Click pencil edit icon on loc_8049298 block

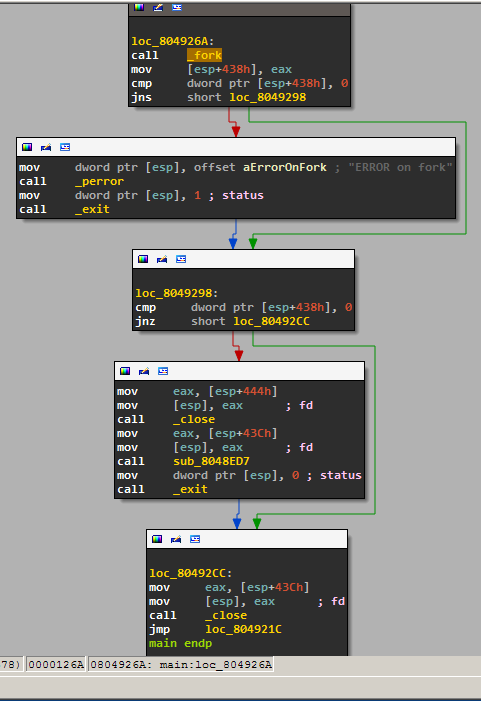click(162, 259)
